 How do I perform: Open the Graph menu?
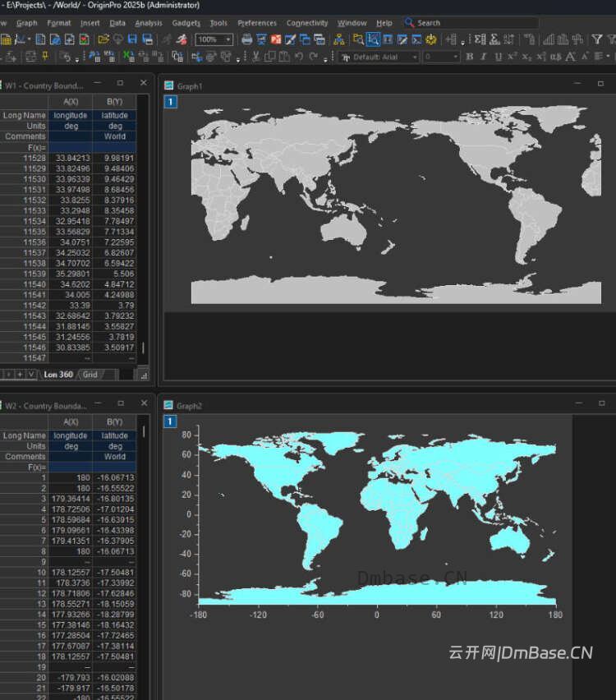(x=27, y=23)
